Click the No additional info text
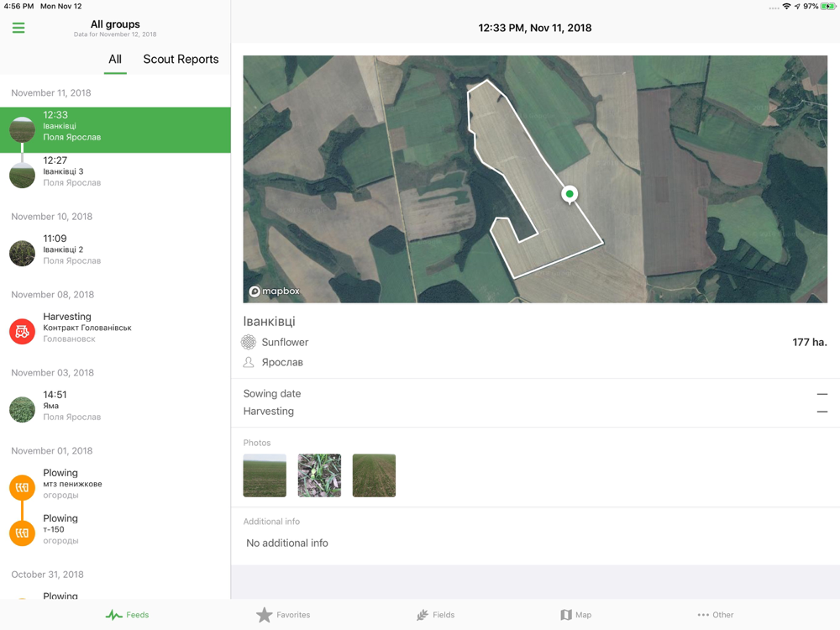Viewport: 840px width, 630px height. click(x=287, y=543)
